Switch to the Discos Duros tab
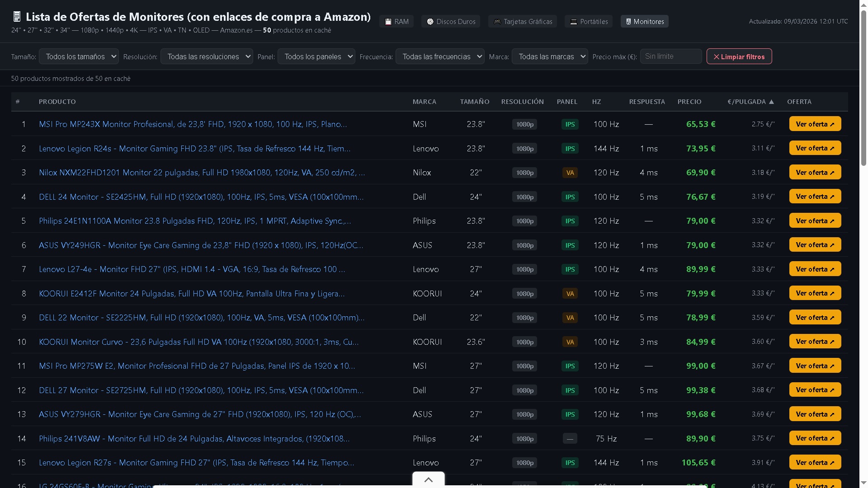 click(x=451, y=21)
